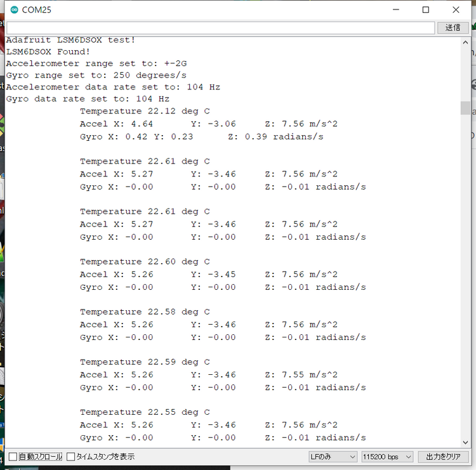Open the LFのみ line ending dropdown
The height and width of the screenshot is (470, 476).
pyautogui.click(x=333, y=457)
